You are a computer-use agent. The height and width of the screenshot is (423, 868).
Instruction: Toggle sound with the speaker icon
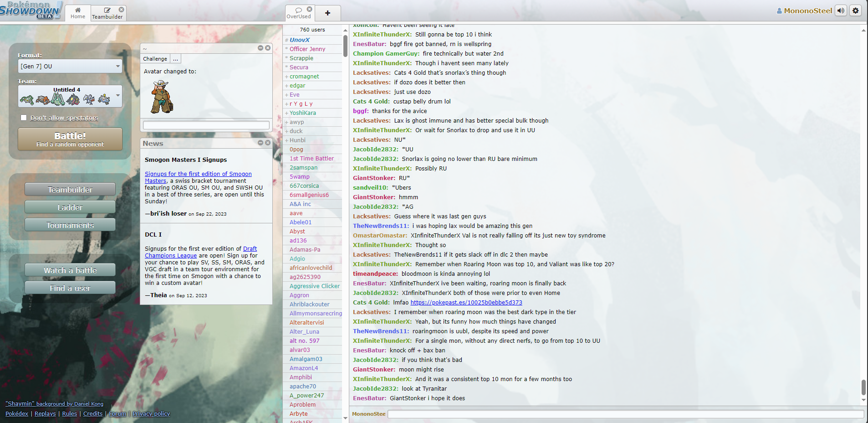(x=841, y=10)
